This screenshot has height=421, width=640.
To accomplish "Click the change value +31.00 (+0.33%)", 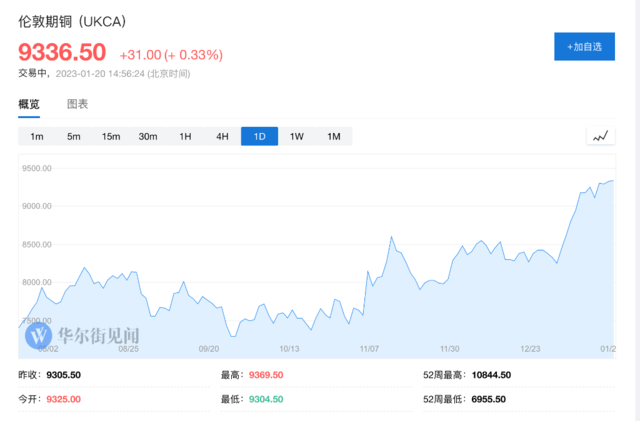I will [171, 55].
